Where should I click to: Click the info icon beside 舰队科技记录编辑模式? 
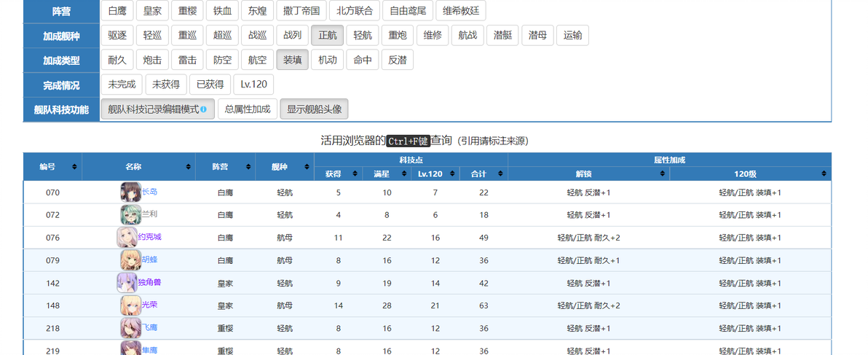pyautogui.click(x=203, y=109)
